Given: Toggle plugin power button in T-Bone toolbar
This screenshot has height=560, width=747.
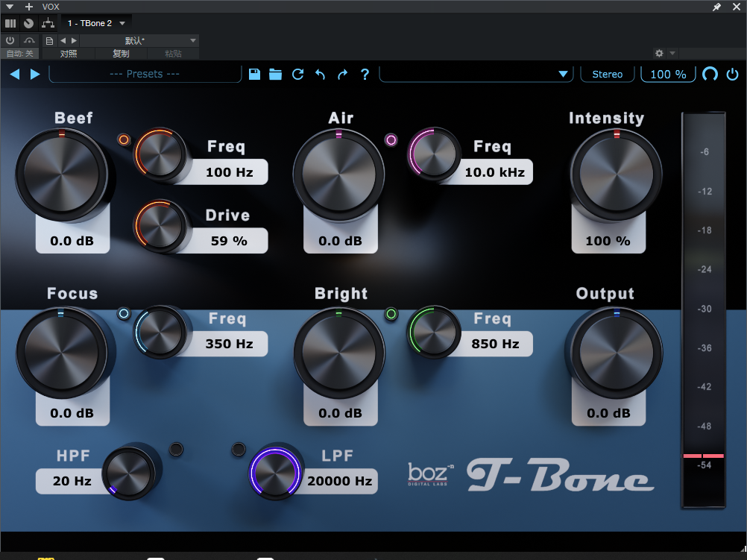Looking at the screenshot, I should (732, 74).
